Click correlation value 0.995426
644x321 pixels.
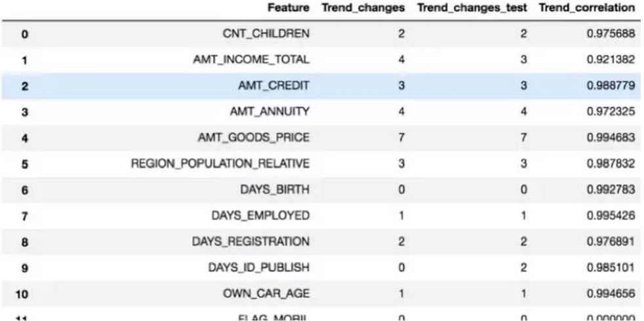[611, 216]
